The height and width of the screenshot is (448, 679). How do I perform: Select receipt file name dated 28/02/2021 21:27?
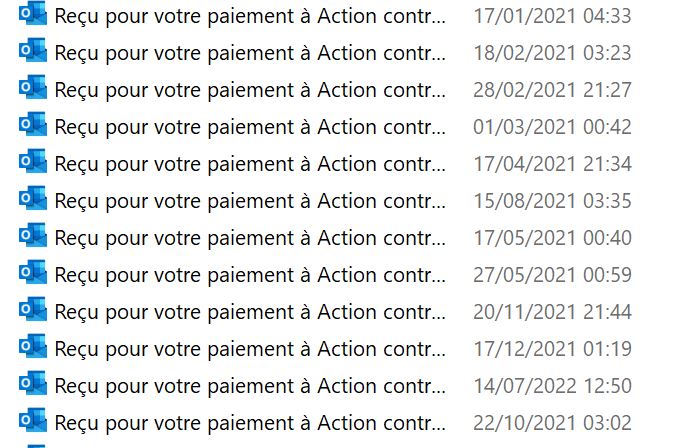point(250,90)
